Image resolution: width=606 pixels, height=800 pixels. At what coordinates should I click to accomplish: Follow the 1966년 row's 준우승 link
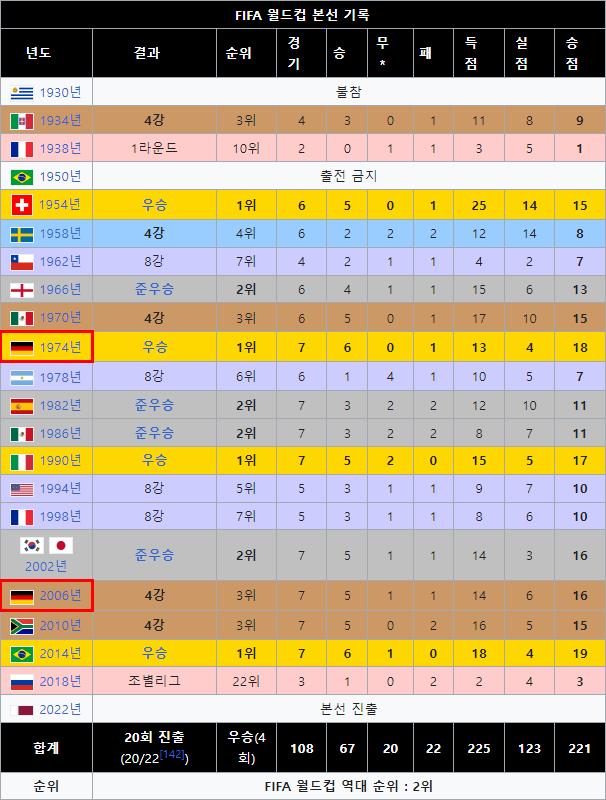pyautogui.click(x=155, y=289)
